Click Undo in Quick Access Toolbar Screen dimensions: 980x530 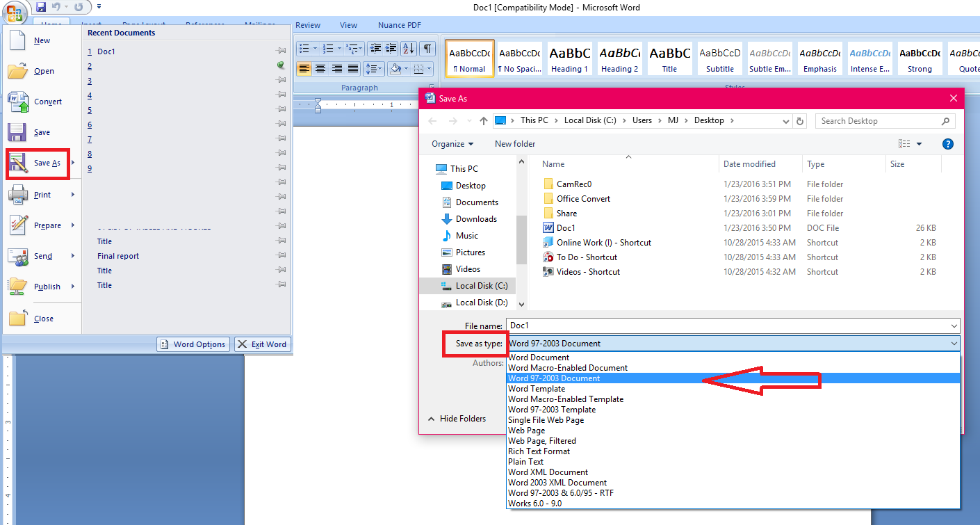56,7
